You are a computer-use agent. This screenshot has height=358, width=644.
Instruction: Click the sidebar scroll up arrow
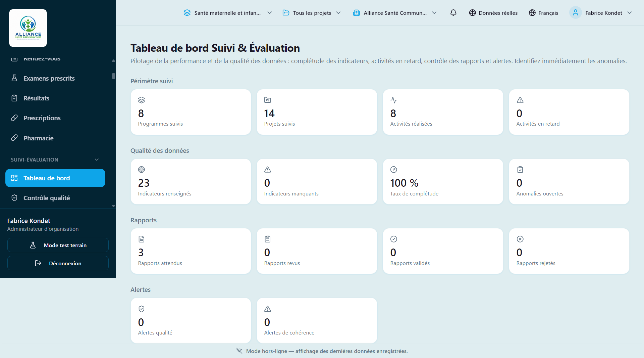[113, 60]
